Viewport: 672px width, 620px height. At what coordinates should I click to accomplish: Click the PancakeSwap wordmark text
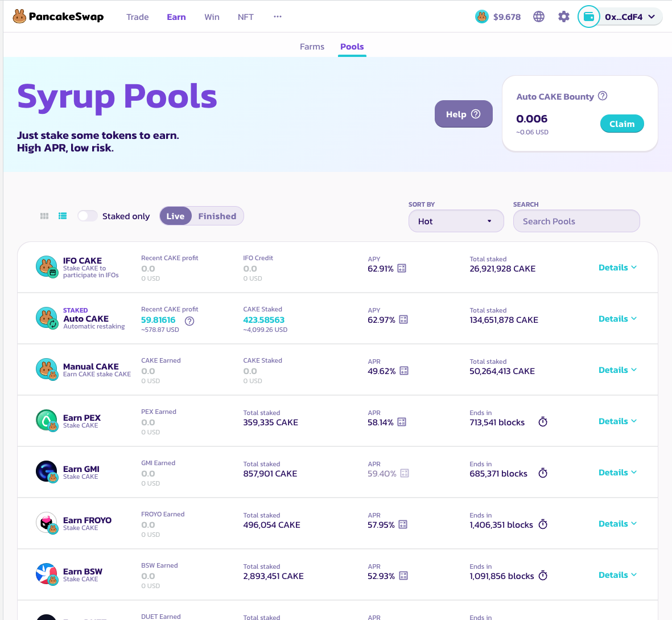coord(67,17)
